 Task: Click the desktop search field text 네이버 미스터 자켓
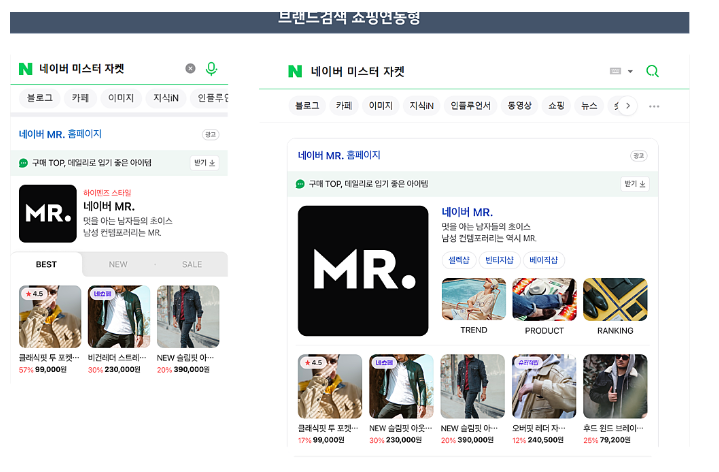tap(358, 72)
